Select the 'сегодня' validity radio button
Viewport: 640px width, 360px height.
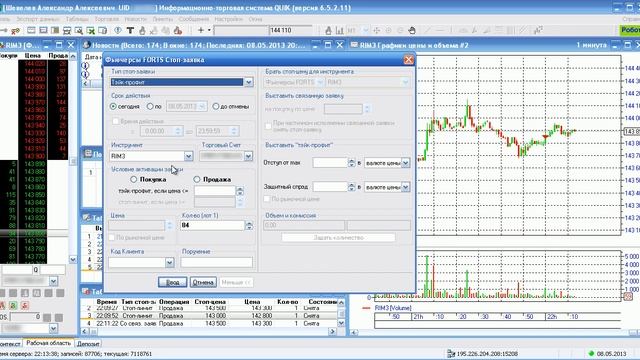pyautogui.click(x=113, y=106)
